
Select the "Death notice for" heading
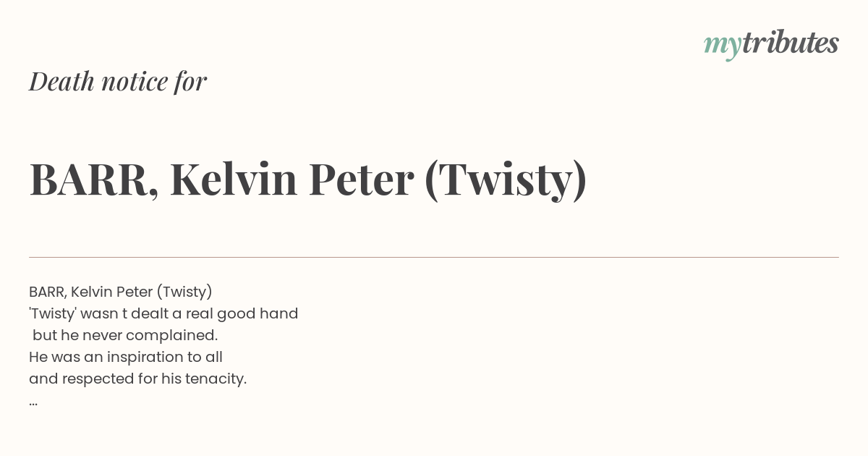point(118,81)
